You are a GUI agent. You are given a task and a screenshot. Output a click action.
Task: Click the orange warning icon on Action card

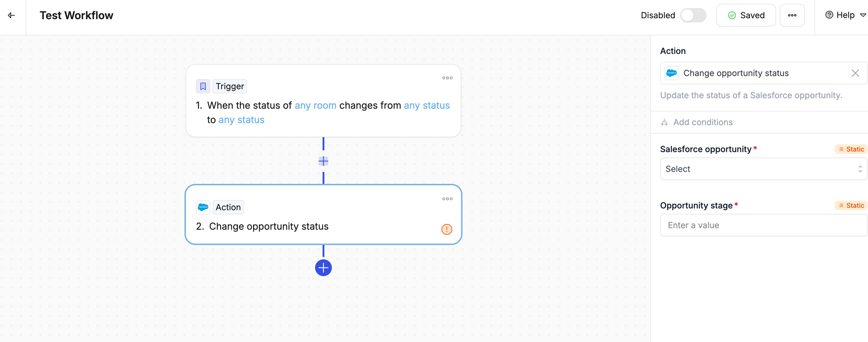click(x=447, y=229)
